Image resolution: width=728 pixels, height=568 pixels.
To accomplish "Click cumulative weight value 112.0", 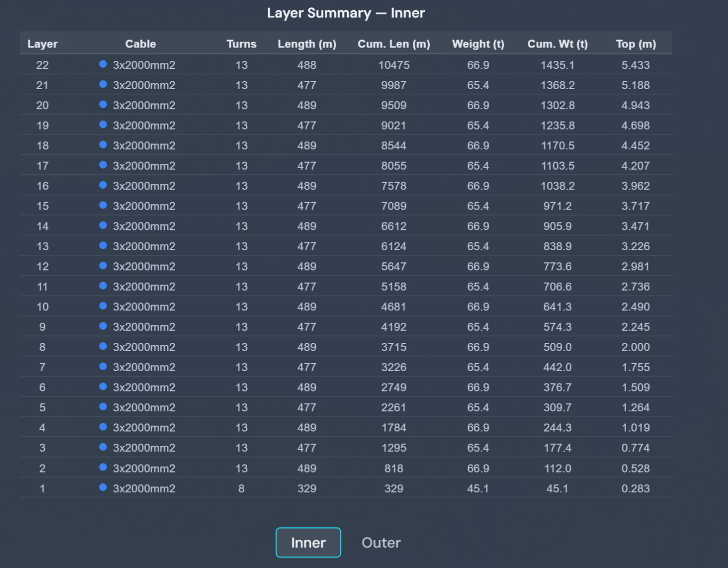I will pyautogui.click(x=557, y=468).
